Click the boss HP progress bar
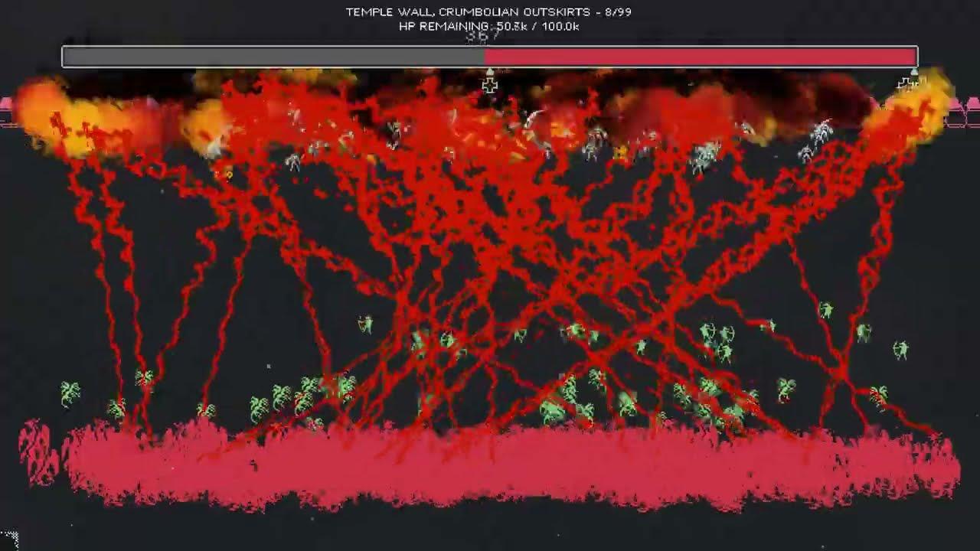The height and width of the screenshot is (551, 980). coord(490,55)
